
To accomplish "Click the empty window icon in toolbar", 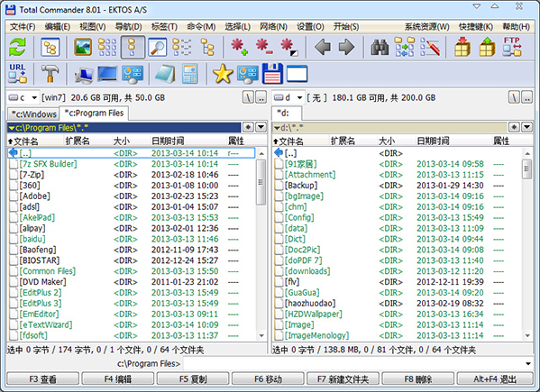I will tap(297, 74).
